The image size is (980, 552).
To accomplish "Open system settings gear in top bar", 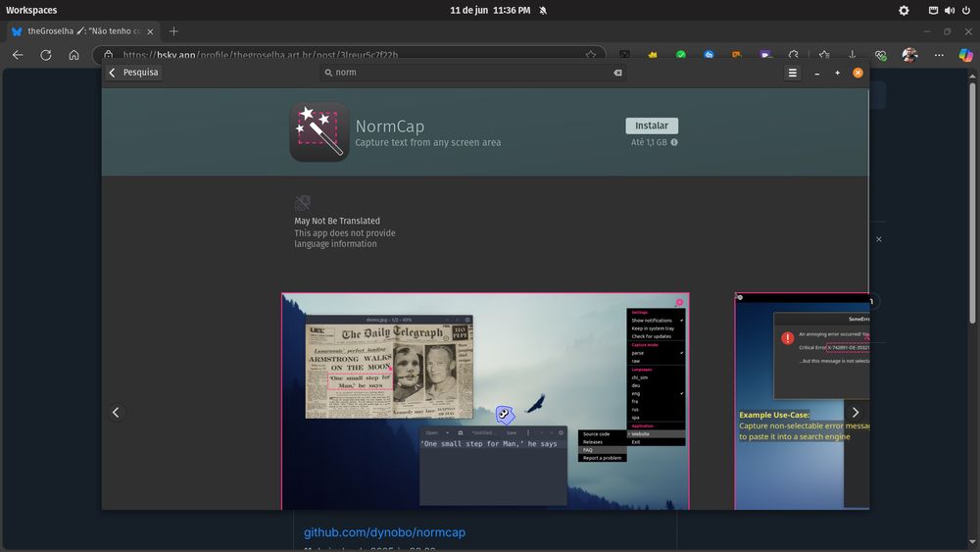I will coord(904,10).
